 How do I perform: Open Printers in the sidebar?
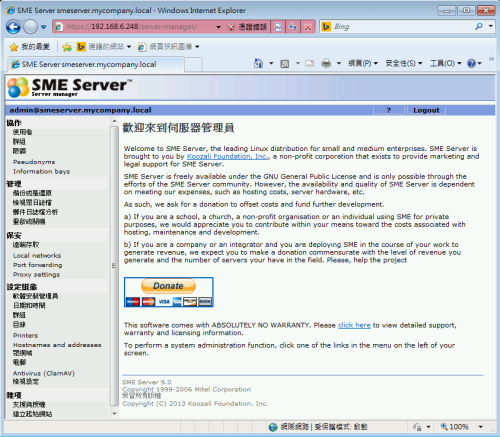(25, 336)
